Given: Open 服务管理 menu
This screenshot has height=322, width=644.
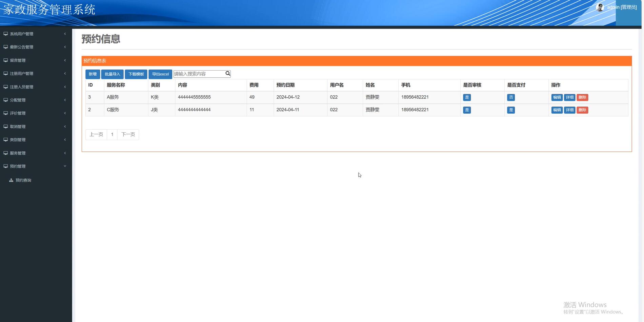Looking at the screenshot, I should click(x=36, y=153).
